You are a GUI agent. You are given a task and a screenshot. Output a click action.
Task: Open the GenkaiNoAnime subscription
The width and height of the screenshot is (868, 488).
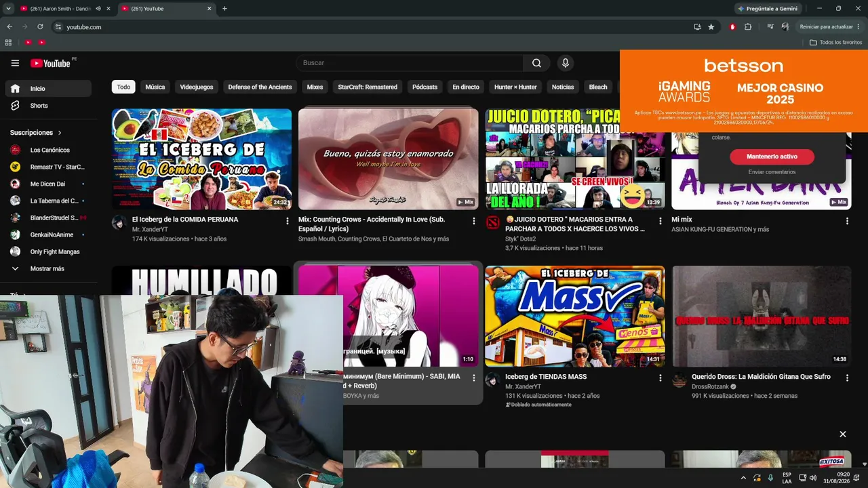[48, 235]
